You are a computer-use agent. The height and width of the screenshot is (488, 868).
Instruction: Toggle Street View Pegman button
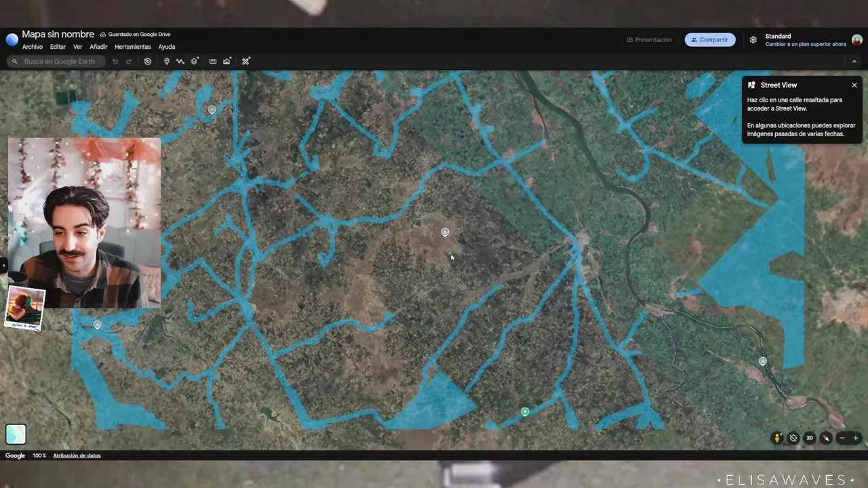[777, 438]
